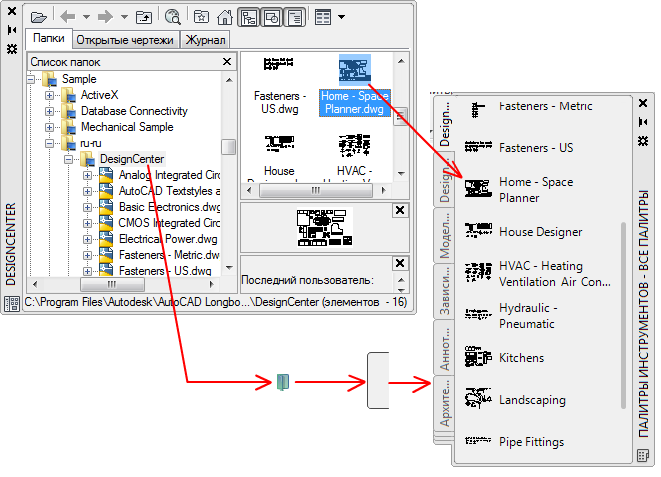Click the folder tree vertical scrollbar thumb
The height and width of the screenshot is (477, 661).
[x=228, y=147]
